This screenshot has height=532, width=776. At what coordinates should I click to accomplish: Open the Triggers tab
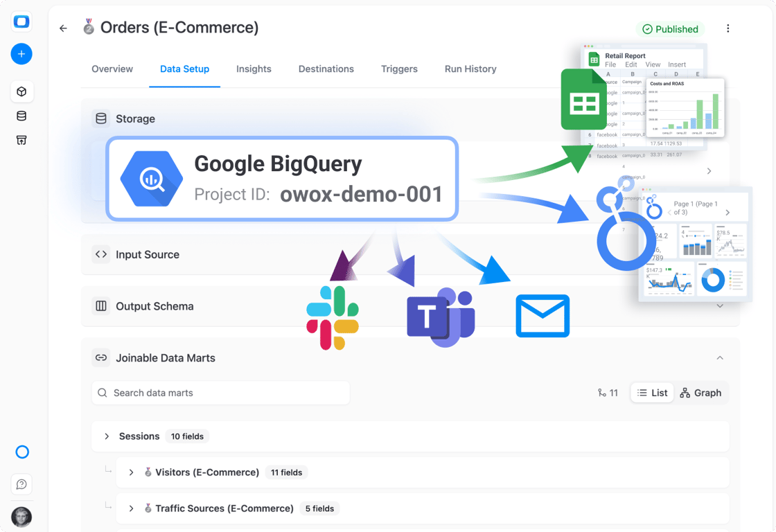(x=399, y=69)
